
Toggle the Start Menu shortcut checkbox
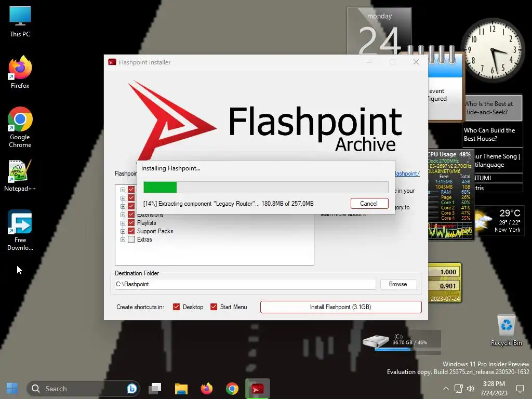tap(214, 307)
